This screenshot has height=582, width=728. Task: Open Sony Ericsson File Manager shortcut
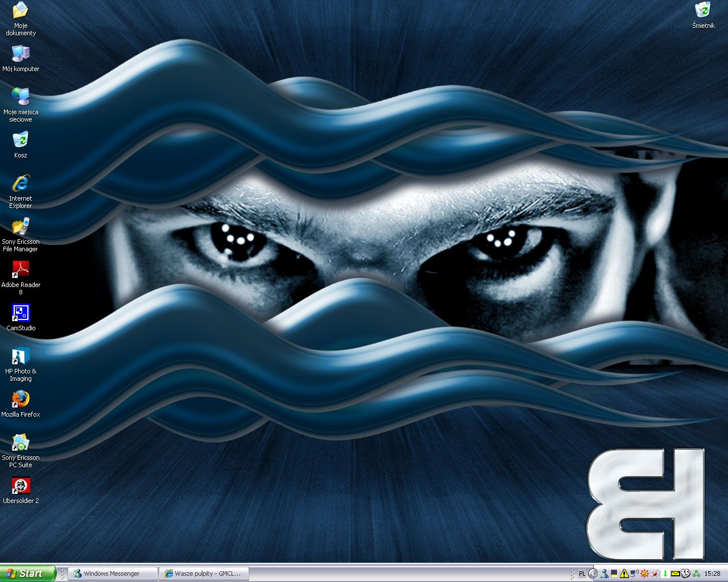tap(20, 227)
